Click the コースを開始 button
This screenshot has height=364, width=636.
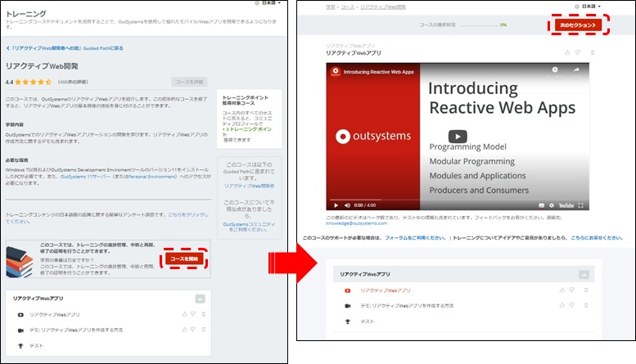click(183, 258)
